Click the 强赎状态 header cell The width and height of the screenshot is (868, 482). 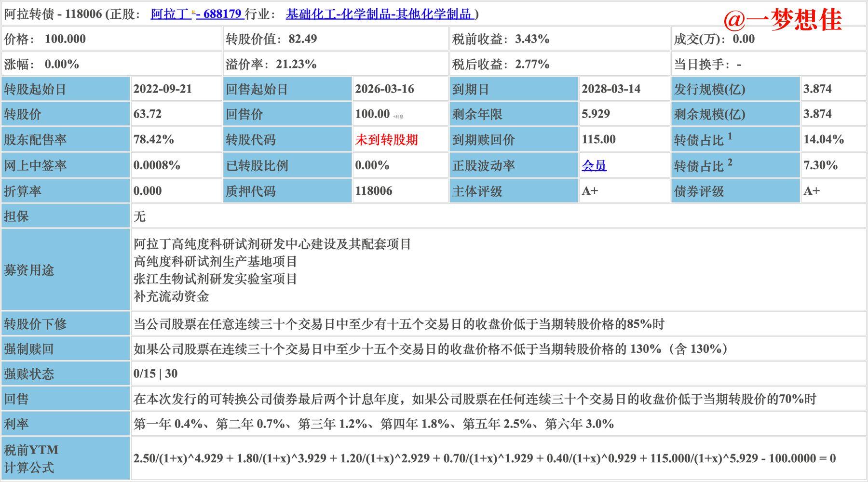pos(66,374)
